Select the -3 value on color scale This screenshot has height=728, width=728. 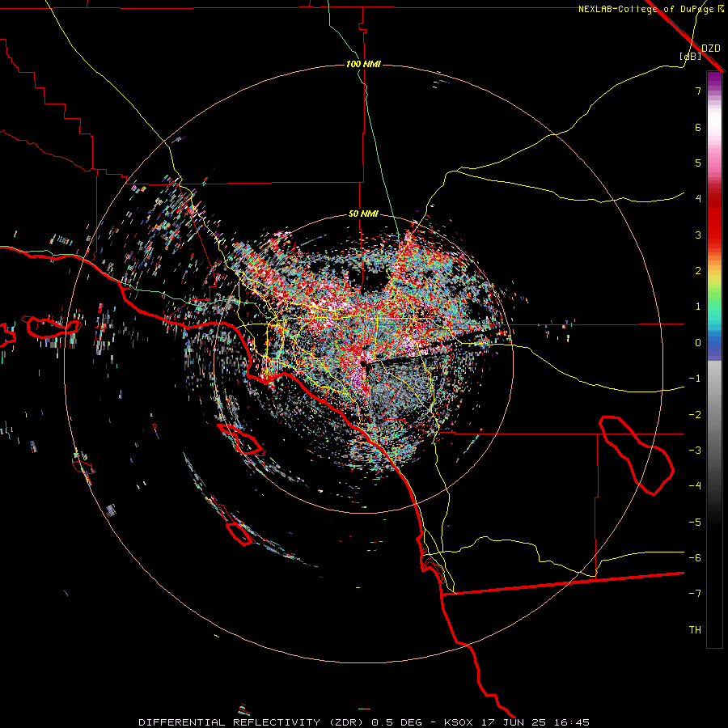click(x=695, y=451)
